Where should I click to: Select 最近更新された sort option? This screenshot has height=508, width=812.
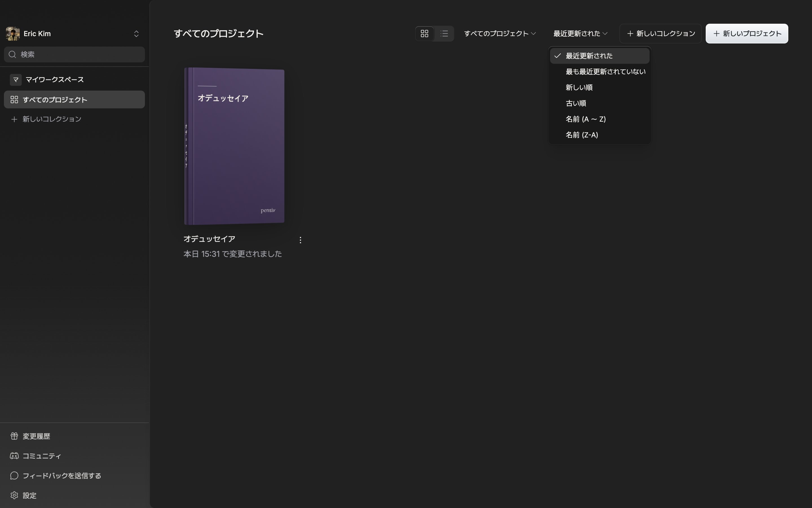pos(600,56)
